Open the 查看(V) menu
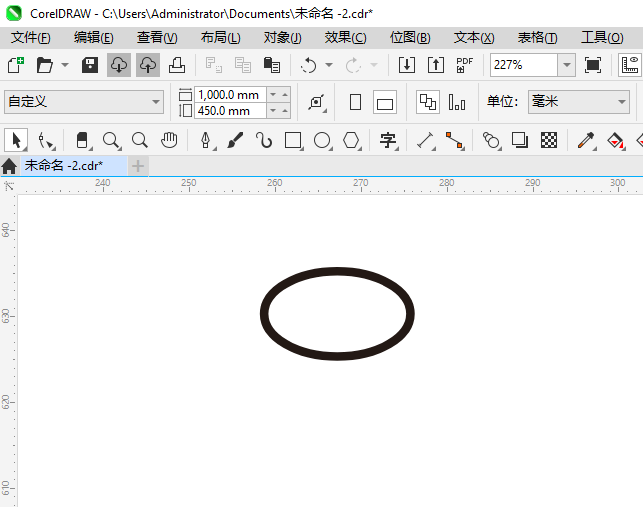This screenshot has width=643, height=507. click(157, 38)
